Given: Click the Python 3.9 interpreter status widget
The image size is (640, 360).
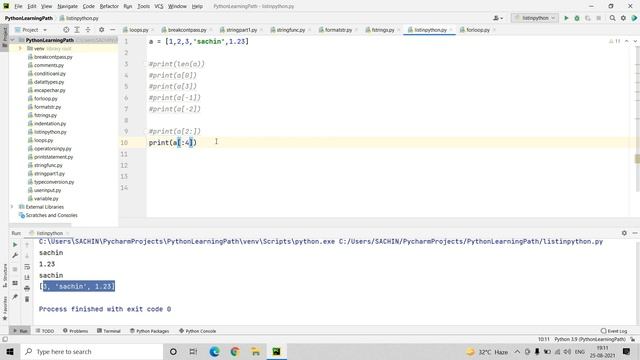Looking at the screenshot, I should coord(590,339).
